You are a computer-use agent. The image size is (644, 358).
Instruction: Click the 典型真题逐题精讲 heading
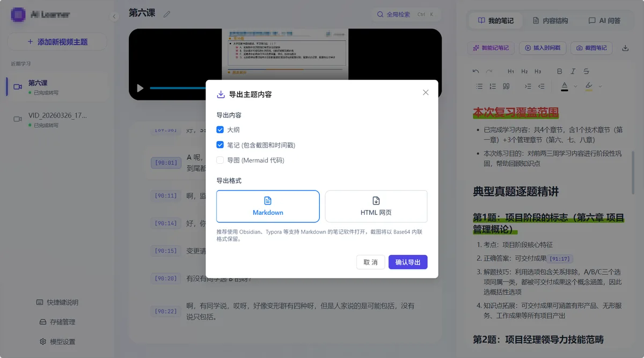[x=516, y=191]
